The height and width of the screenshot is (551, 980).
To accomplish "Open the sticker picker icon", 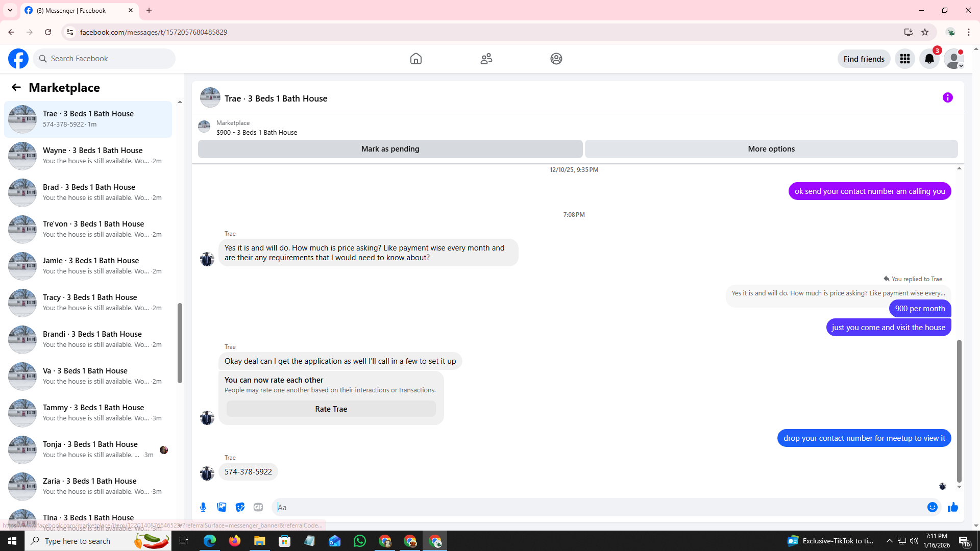I will point(240,507).
